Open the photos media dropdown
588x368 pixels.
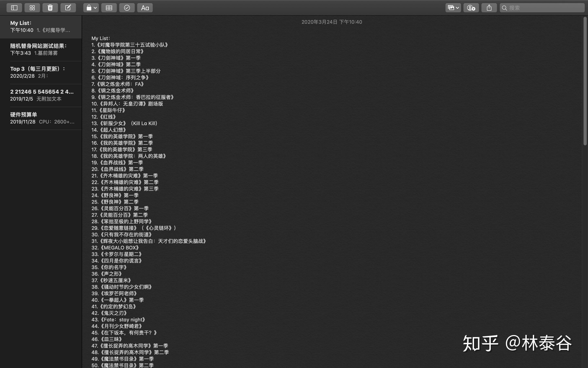pos(453,8)
